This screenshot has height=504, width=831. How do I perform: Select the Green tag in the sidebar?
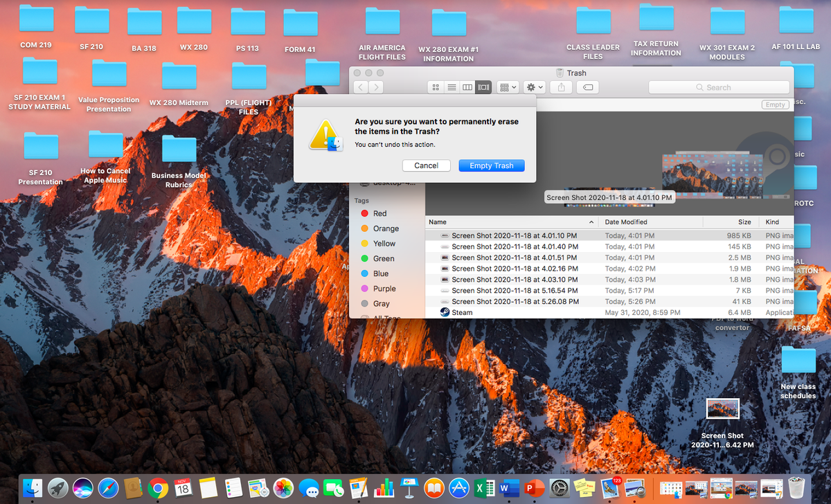point(383,258)
